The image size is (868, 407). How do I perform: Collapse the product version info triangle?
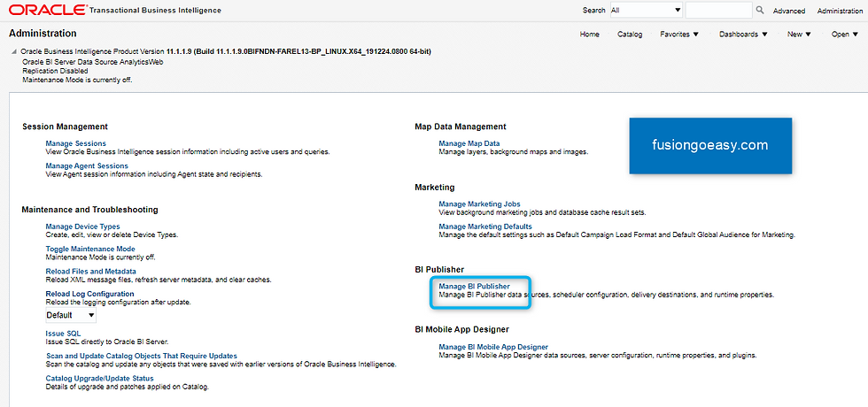tap(14, 51)
